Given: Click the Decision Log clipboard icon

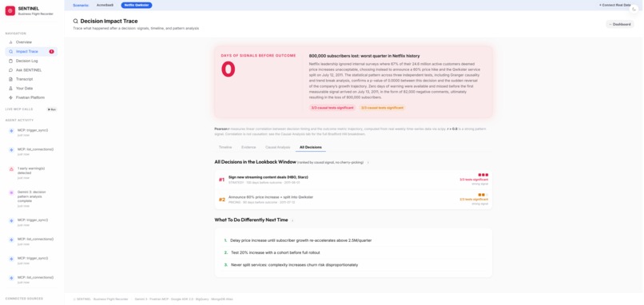Looking at the screenshot, I should coord(10,61).
